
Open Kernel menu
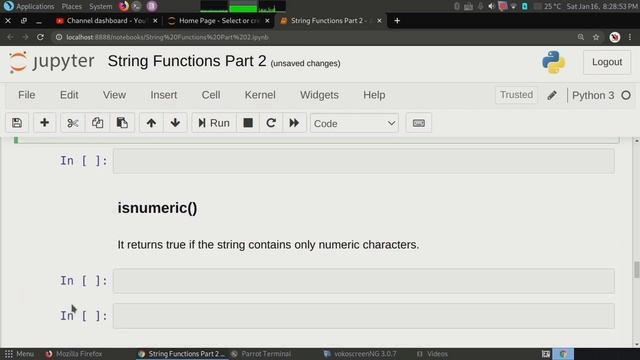(260, 95)
